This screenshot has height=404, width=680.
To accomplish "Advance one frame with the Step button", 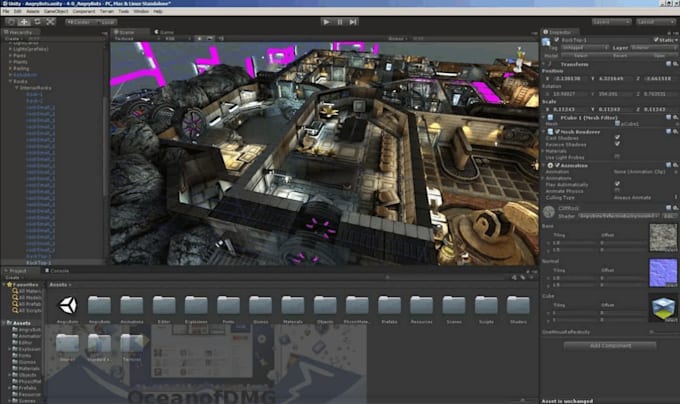I will coord(353,22).
